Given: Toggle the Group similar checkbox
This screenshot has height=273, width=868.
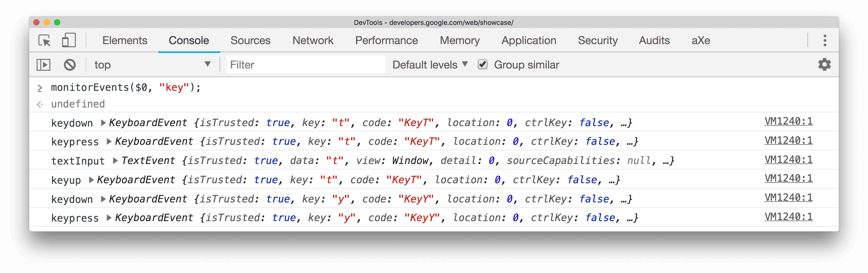Looking at the screenshot, I should (x=483, y=64).
